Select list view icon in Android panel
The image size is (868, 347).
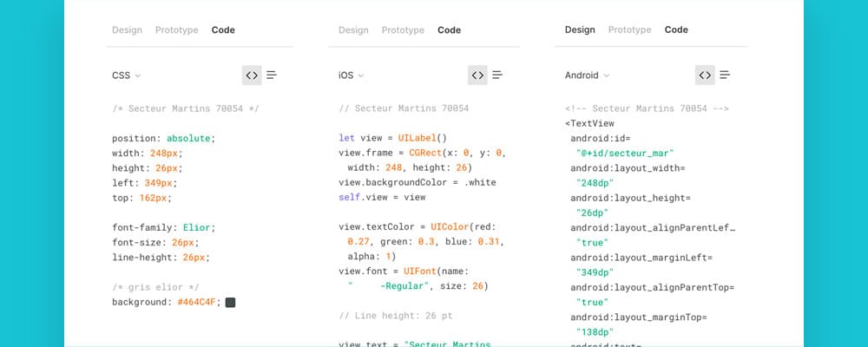coord(725,75)
